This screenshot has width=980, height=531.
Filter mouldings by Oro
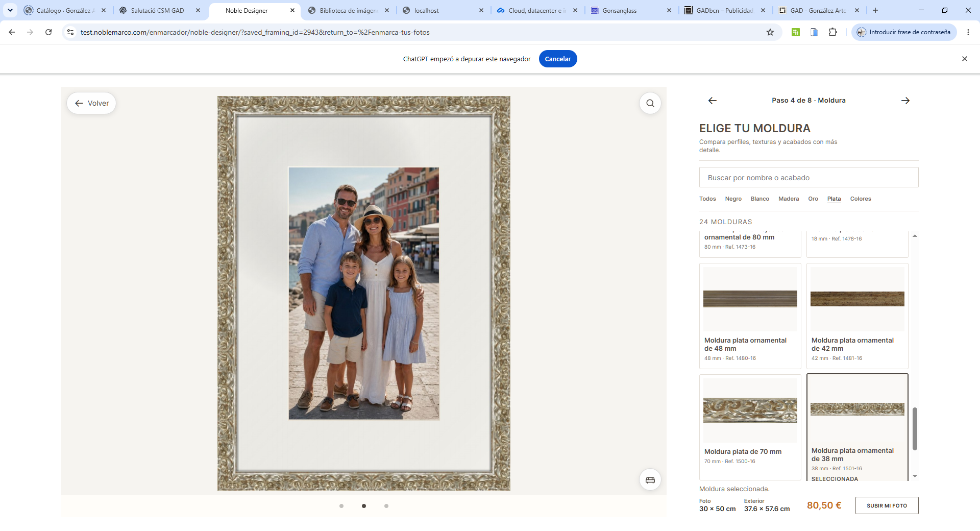(x=813, y=199)
